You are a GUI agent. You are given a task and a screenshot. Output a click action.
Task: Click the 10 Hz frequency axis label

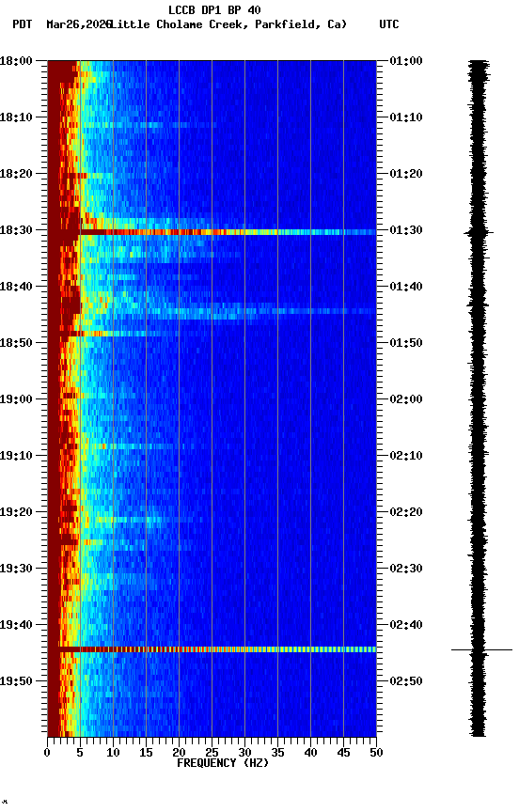[113, 753]
